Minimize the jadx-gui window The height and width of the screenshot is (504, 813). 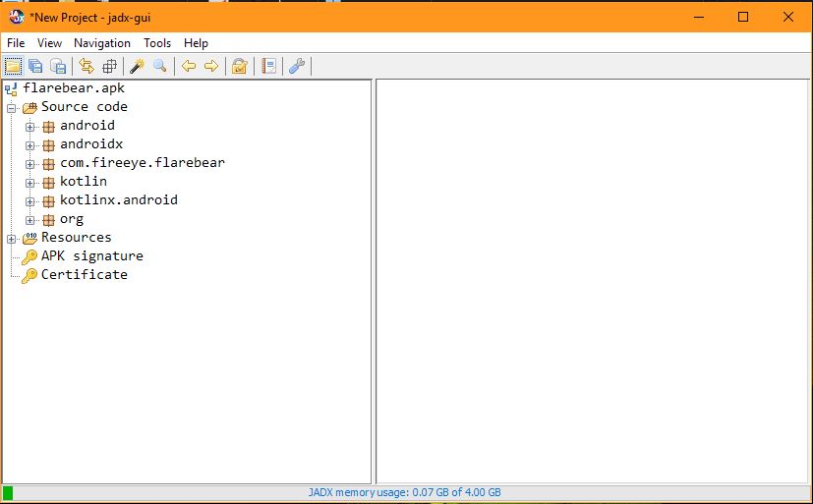pyautogui.click(x=699, y=17)
